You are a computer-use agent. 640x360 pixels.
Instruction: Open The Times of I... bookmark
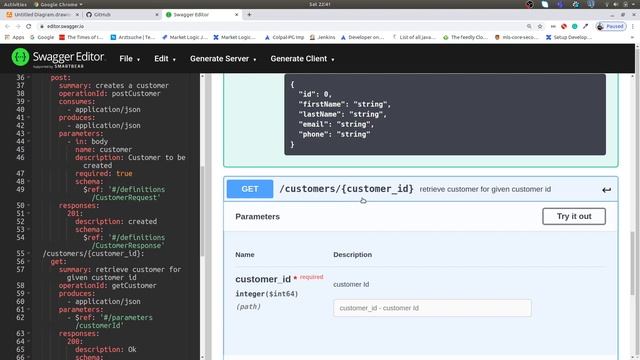(81, 37)
